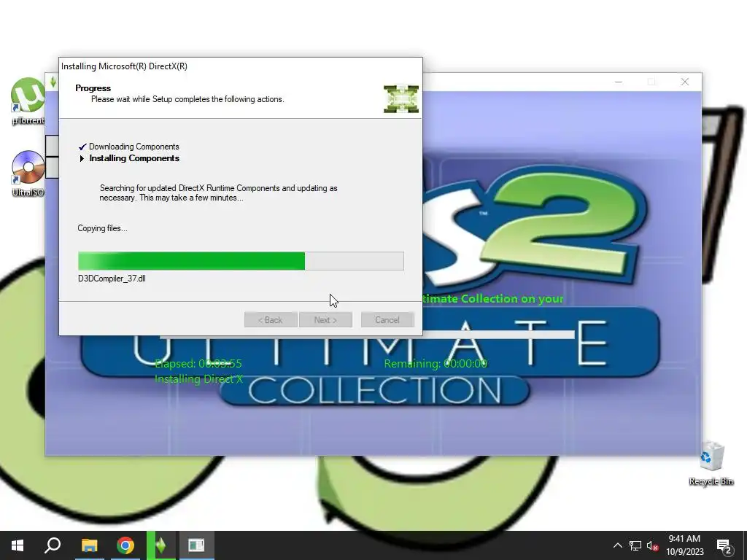
Task: Click the Installing Direct X status text
Action: pyautogui.click(x=198, y=379)
